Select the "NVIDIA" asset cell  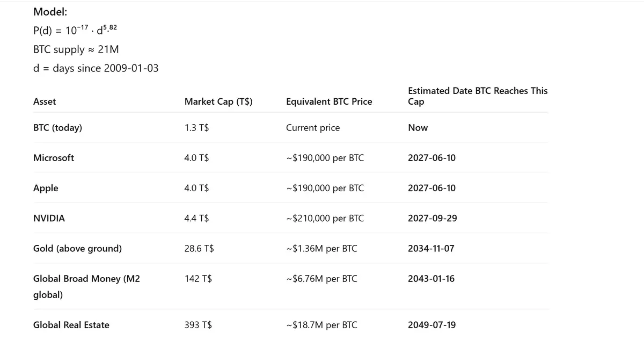[x=49, y=218]
